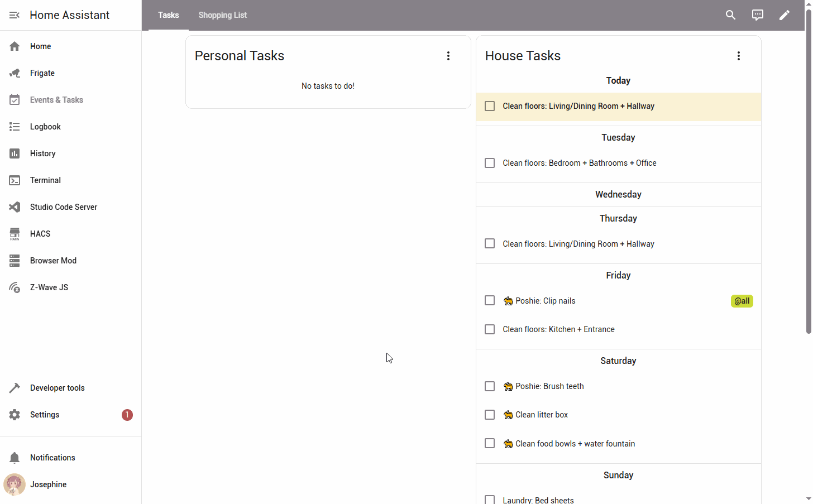Open Studio Code Server
This screenshot has width=813, height=504.
click(x=63, y=207)
